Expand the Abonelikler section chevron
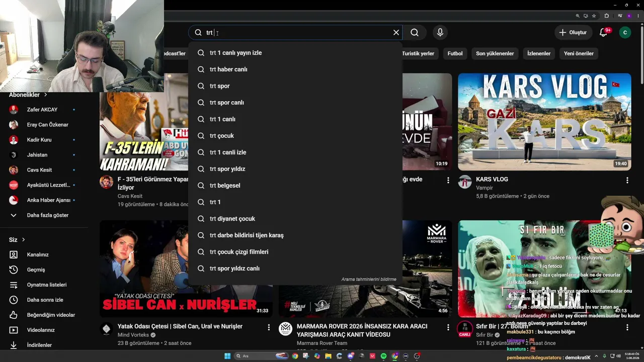Screen dimensions: 644x362 (x=45, y=95)
